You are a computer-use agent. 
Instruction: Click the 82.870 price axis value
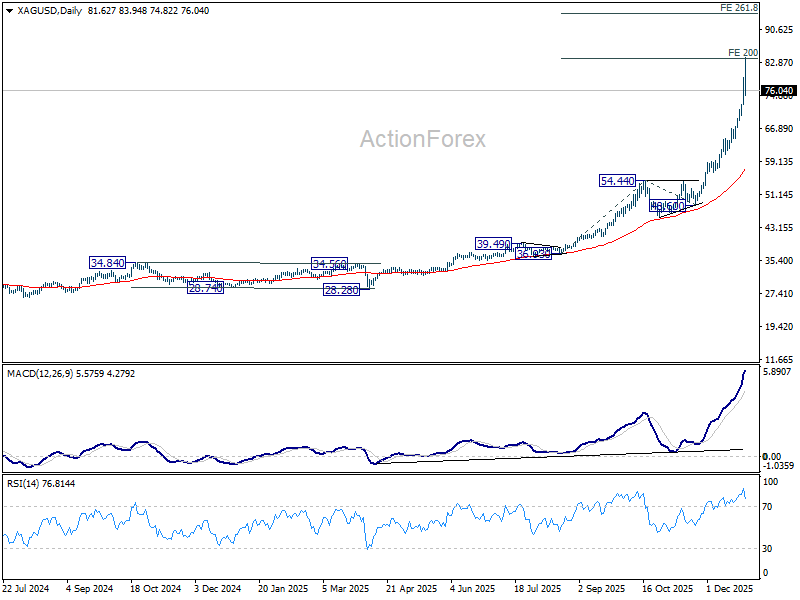778,63
